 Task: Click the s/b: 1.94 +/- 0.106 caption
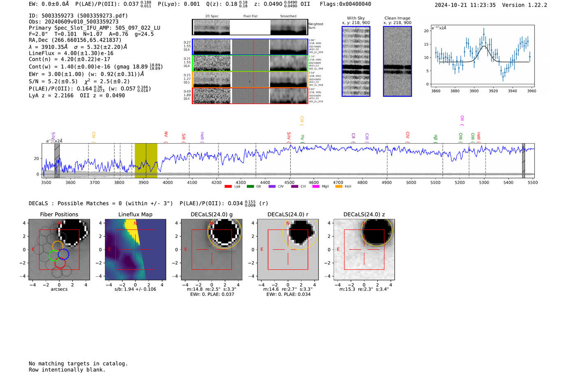click(135, 289)
